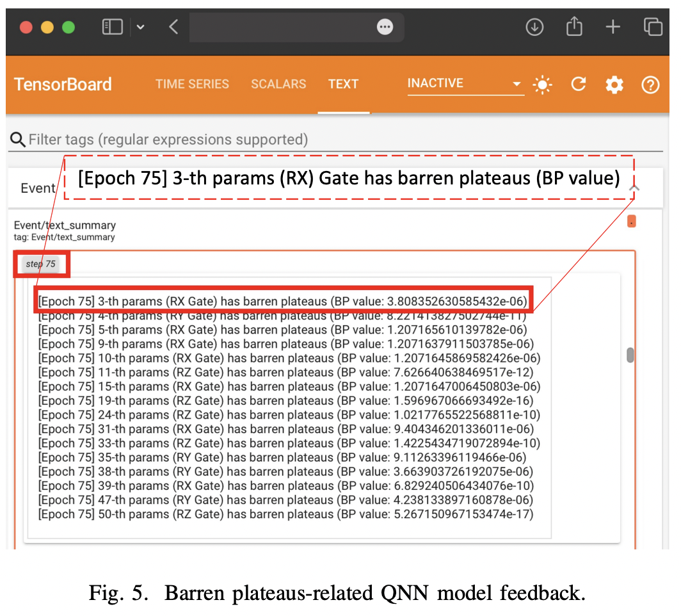Switch to the SCALARS tab

278,84
